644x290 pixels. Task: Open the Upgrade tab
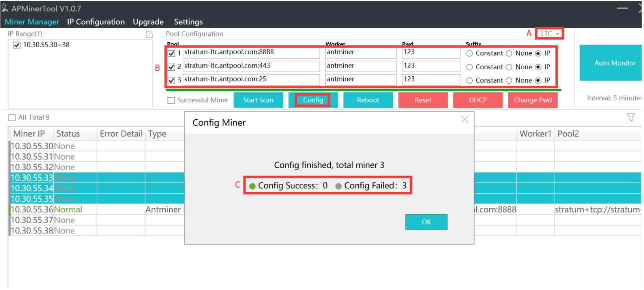coord(148,22)
